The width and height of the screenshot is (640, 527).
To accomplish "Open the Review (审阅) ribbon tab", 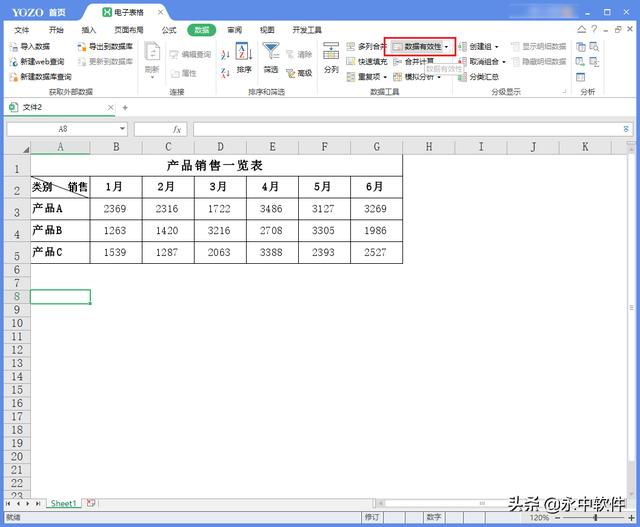I will tap(233, 30).
